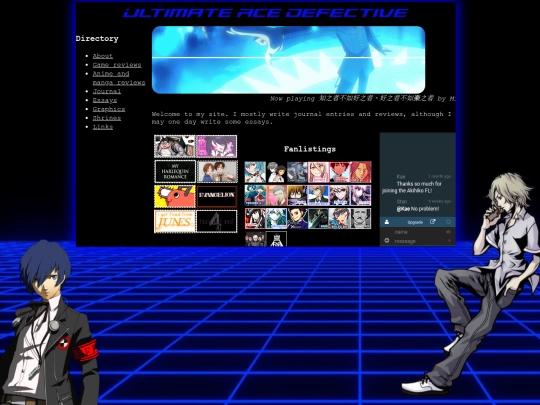
Task: Open the blonde girl with glasses fanlisting
Action: coord(340,195)
